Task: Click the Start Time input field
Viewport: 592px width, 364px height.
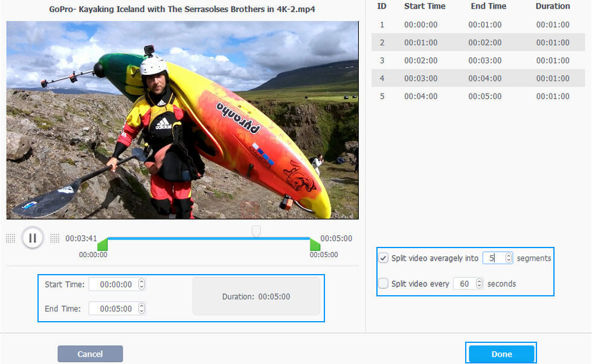Action: [x=114, y=284]
